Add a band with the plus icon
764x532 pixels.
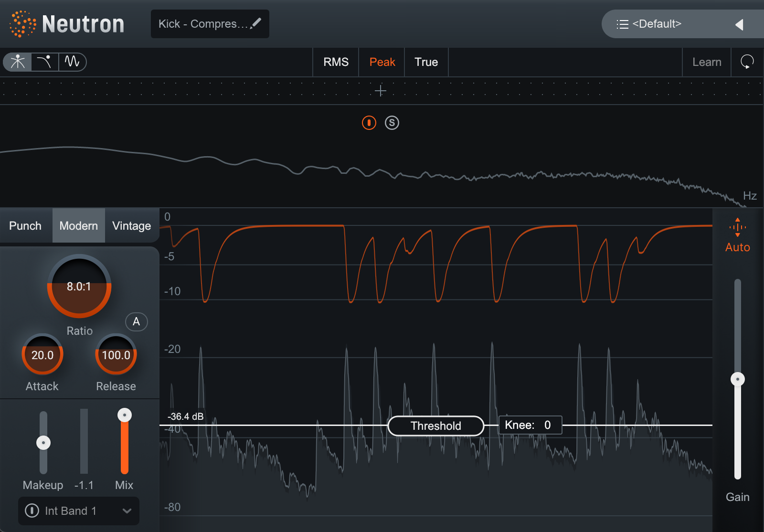[381, 91]
